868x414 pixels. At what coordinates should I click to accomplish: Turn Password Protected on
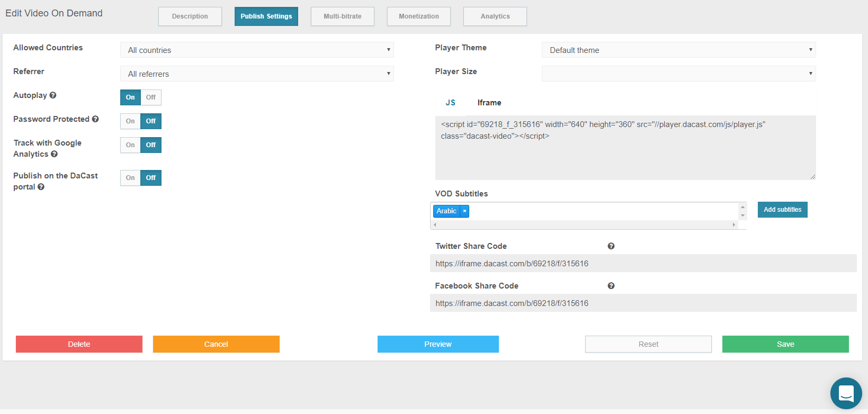point(130,121)
